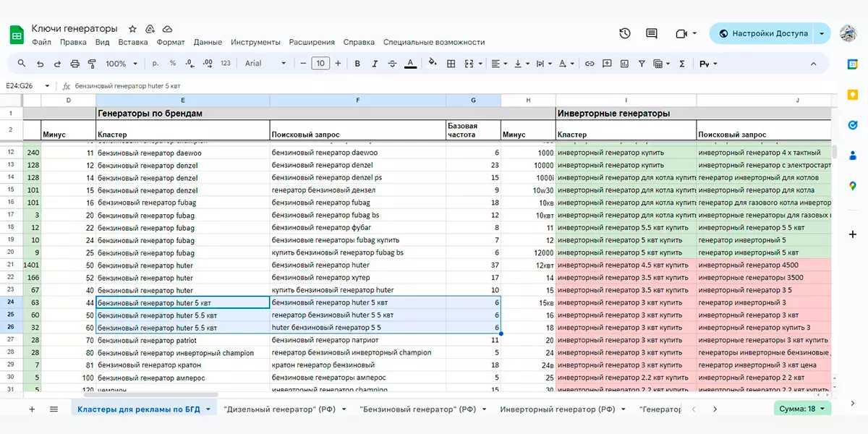Open the Расширения menu
The height and width of the screenshot is (434, 868).
coord(312,42)
